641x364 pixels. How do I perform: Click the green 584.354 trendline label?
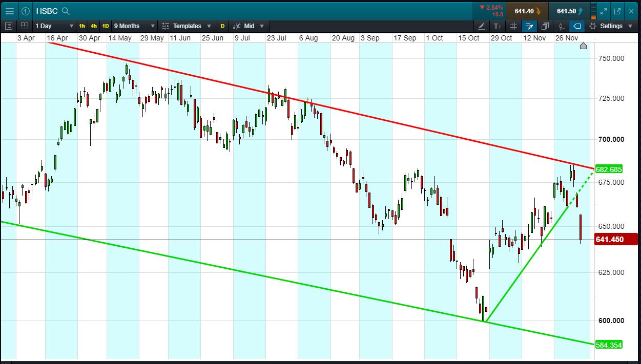609,345
